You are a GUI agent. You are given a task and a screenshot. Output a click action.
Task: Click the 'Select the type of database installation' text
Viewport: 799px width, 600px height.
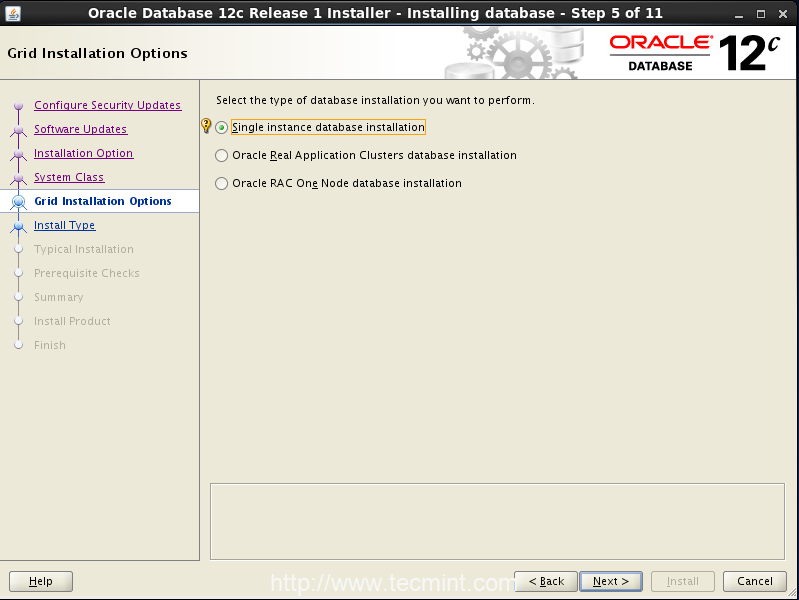click(375, 100)
